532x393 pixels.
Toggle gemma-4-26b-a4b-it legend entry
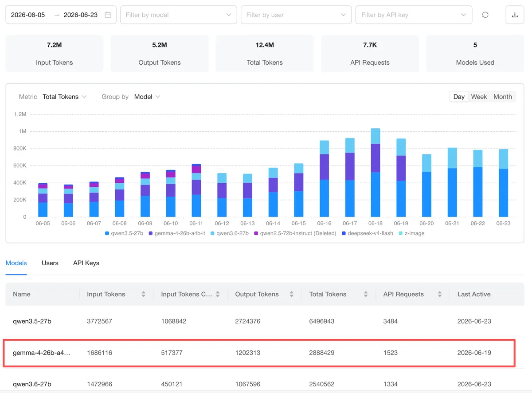(176, 233)
